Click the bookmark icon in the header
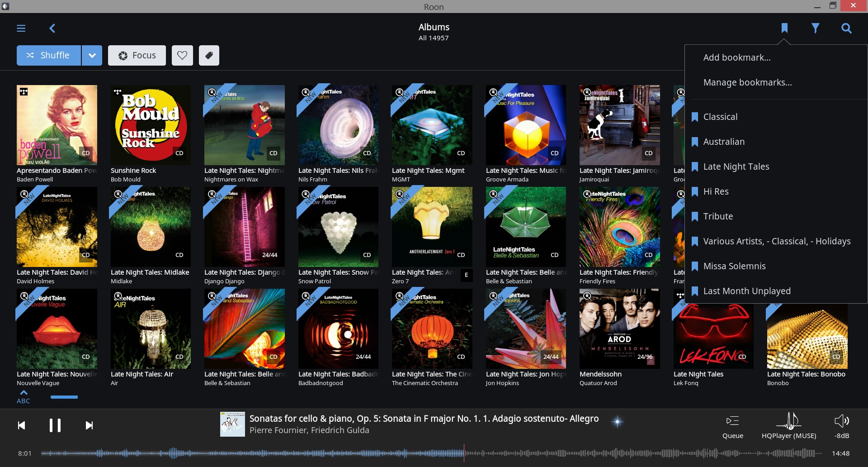The width and height of the screenshot is (868, 467). pos(784,29)
